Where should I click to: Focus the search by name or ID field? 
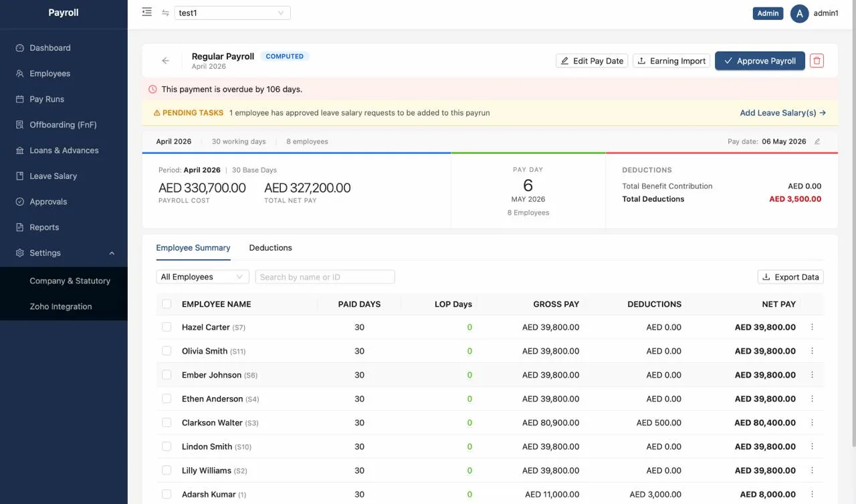(325, 277)
